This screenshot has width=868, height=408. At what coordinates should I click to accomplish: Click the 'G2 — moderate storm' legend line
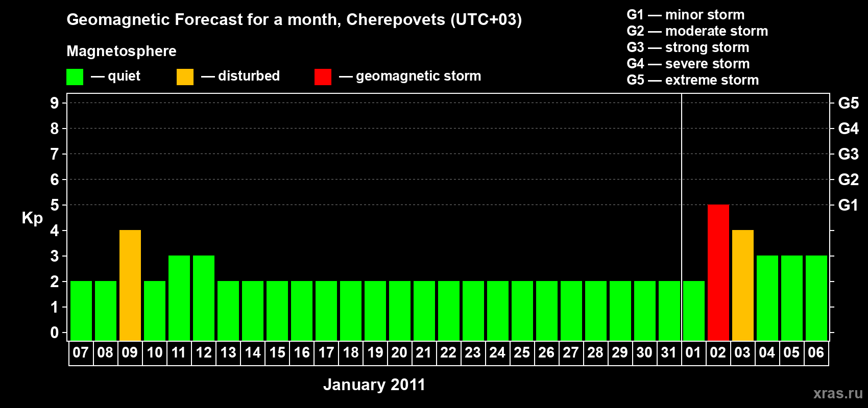click(x=697, y=31)
